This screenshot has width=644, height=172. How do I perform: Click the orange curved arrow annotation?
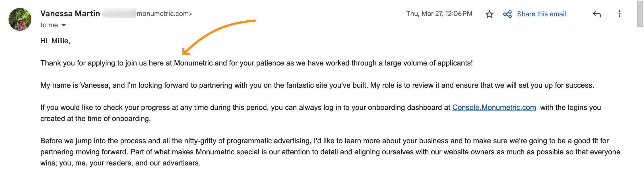219,37
